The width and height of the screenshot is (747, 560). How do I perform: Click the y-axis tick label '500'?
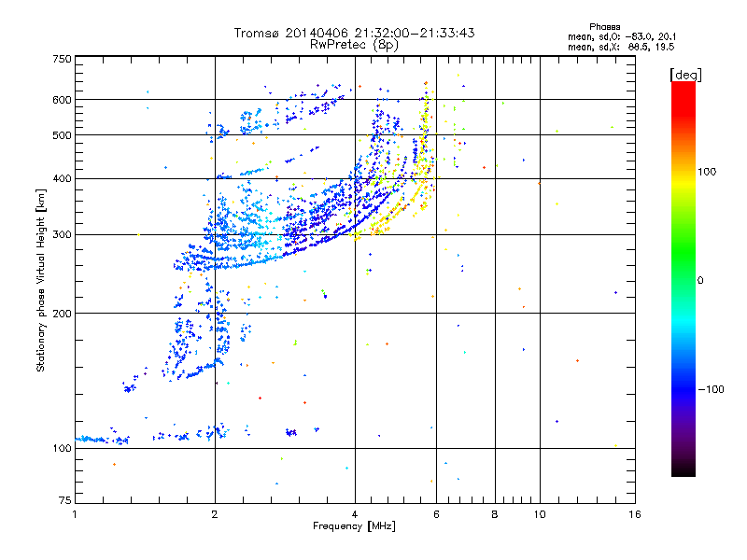[x=62, y=135]
